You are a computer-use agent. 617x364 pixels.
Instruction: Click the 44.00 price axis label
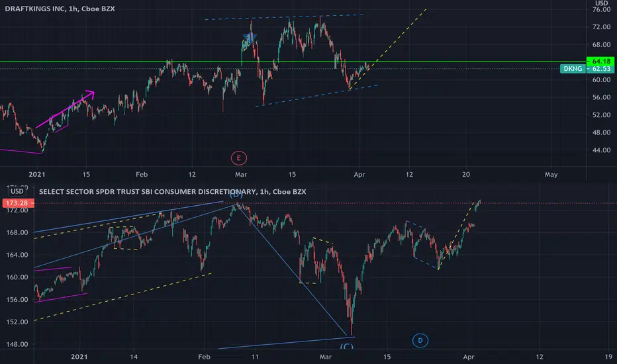click(x=601, y=150)
